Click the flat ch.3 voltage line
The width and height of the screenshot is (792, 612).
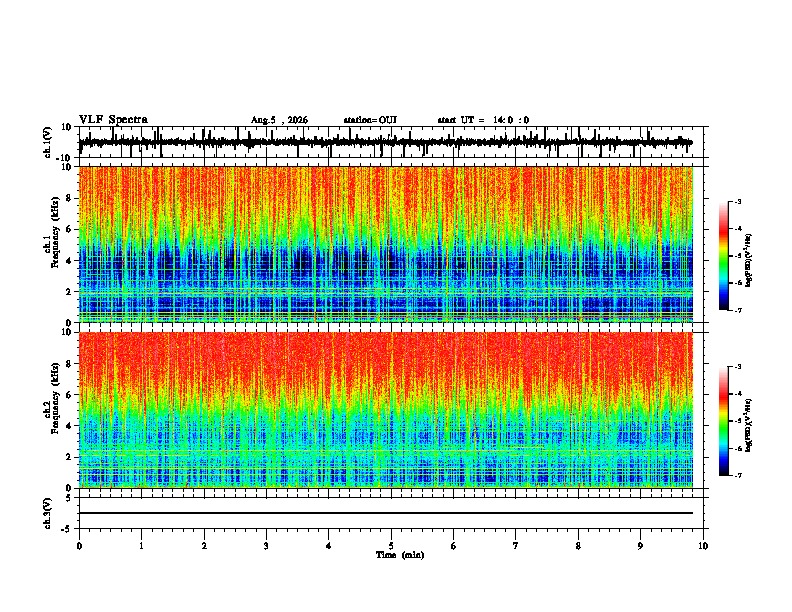(385, 513)
